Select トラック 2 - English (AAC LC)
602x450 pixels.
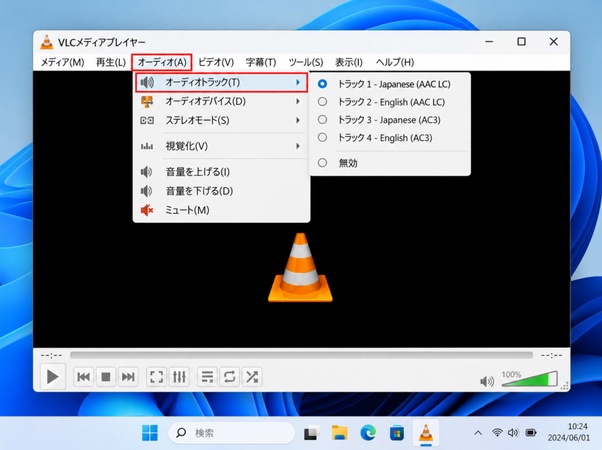(390, 102)
